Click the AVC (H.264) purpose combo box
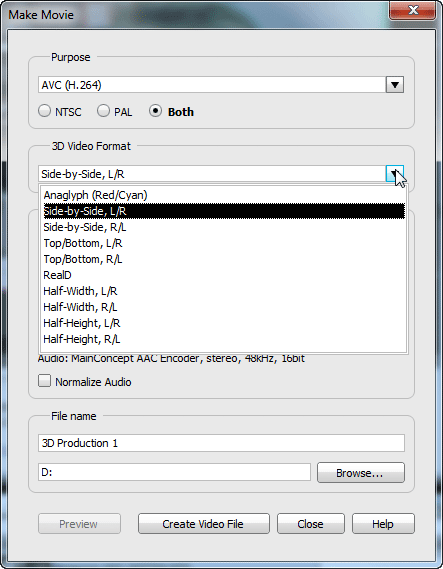 tap(221, 85)
